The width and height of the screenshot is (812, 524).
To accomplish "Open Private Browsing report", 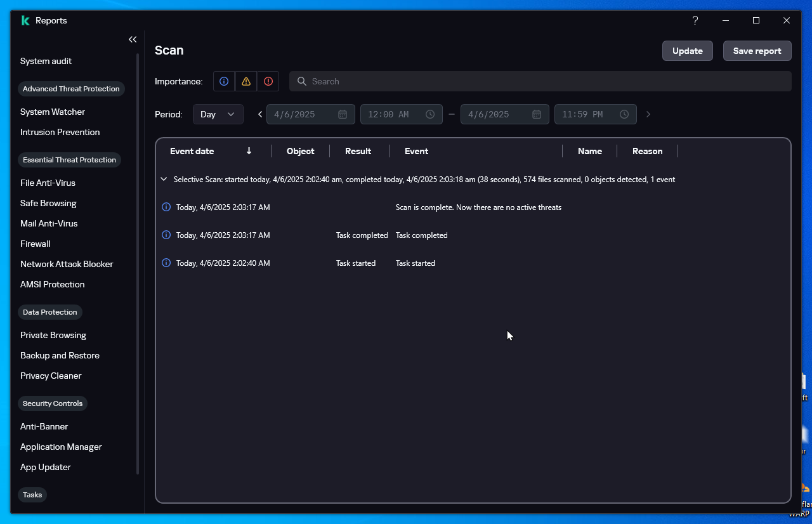I will coord(53,335).
